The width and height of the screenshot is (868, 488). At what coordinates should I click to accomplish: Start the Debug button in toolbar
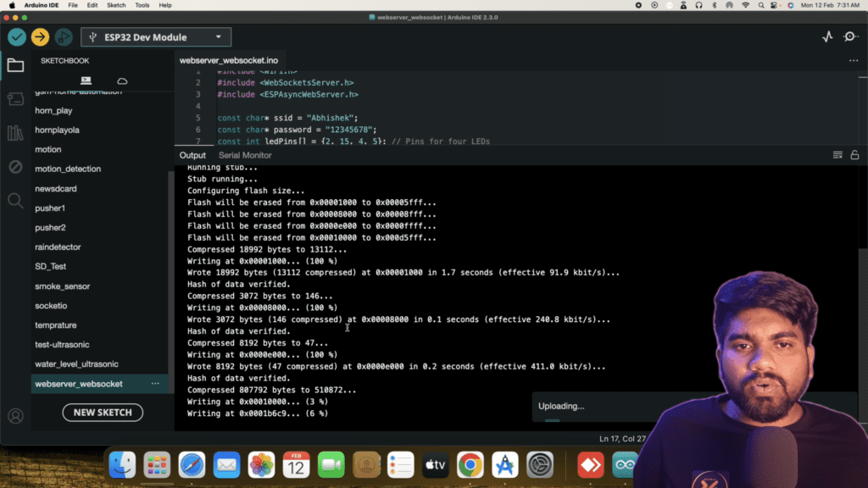point(63,37)
